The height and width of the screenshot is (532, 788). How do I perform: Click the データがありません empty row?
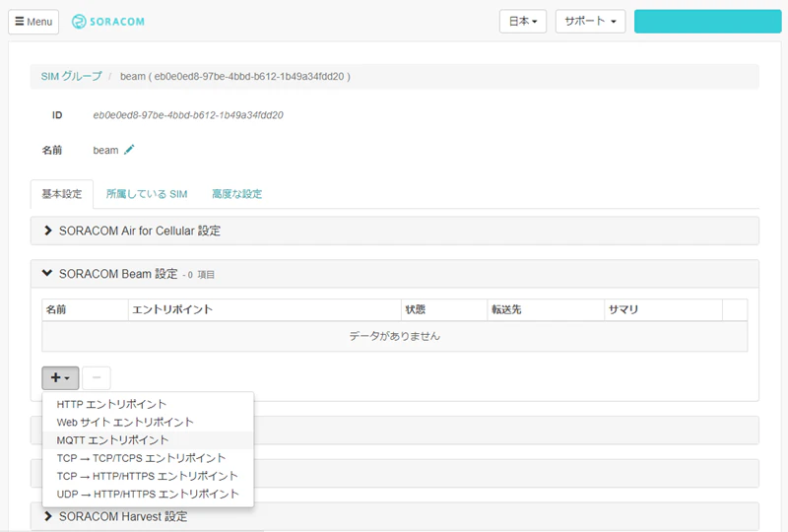click(x=395, y=336)
